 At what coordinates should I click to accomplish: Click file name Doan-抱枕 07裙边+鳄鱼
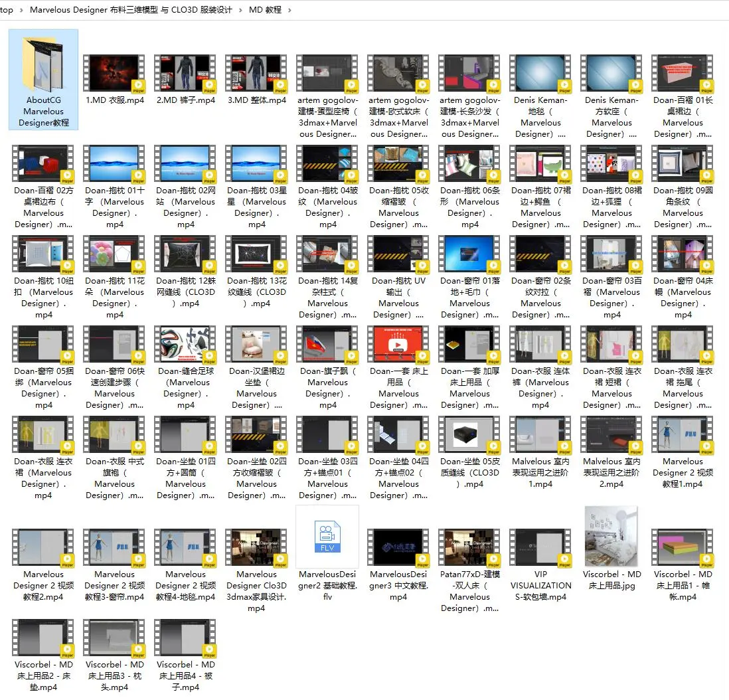pyautogui.click(x=540, y=207)
